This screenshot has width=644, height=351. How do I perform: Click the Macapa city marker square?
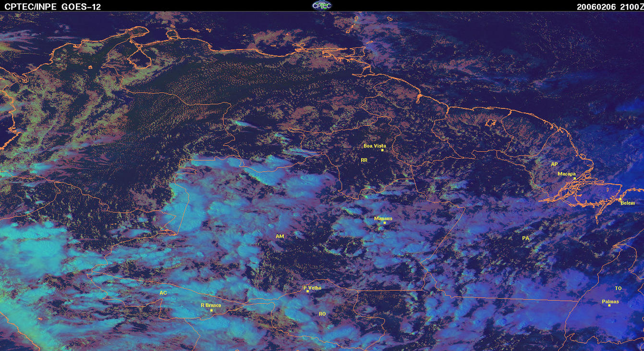click(x=574, y=178)
